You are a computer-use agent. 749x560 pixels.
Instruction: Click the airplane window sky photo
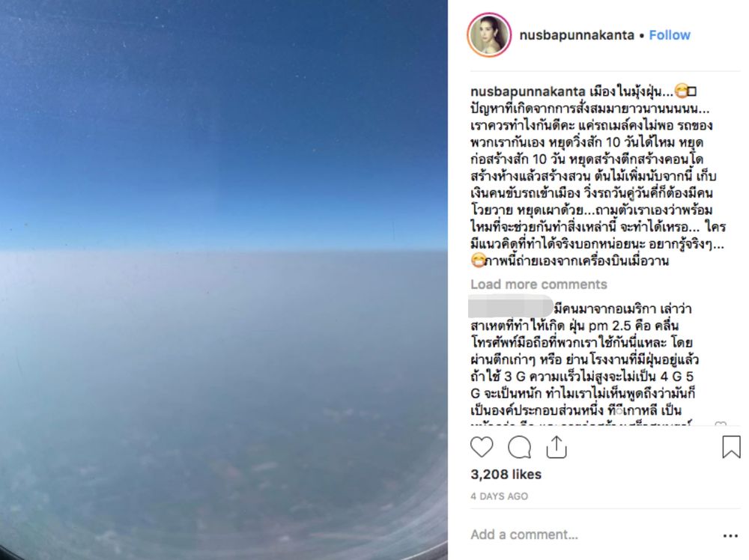click(x=223, y=280)
